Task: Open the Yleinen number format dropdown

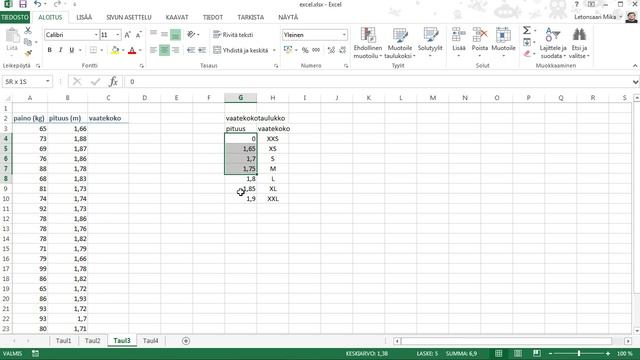Action: [x=344, y=35]
